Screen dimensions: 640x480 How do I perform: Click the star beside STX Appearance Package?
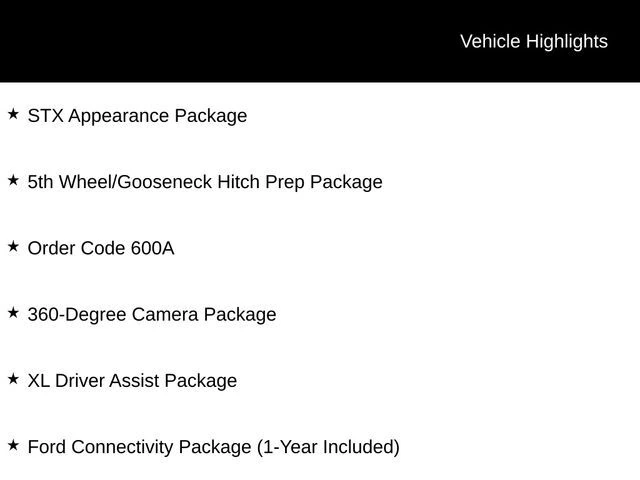[13, 114]
